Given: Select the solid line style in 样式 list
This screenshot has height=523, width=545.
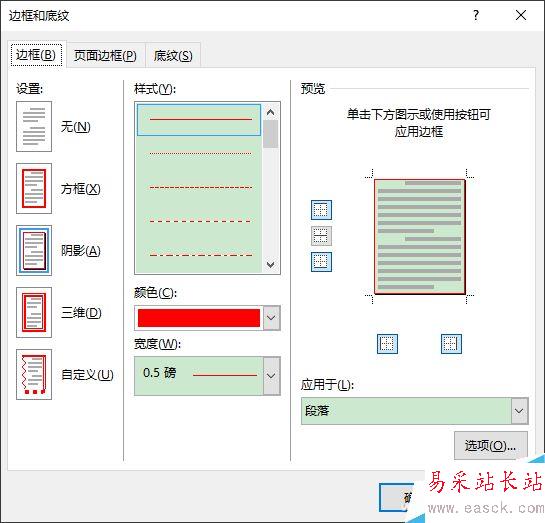Looking at the screenshot, I should pyautogui.click(x=199, y=120).
